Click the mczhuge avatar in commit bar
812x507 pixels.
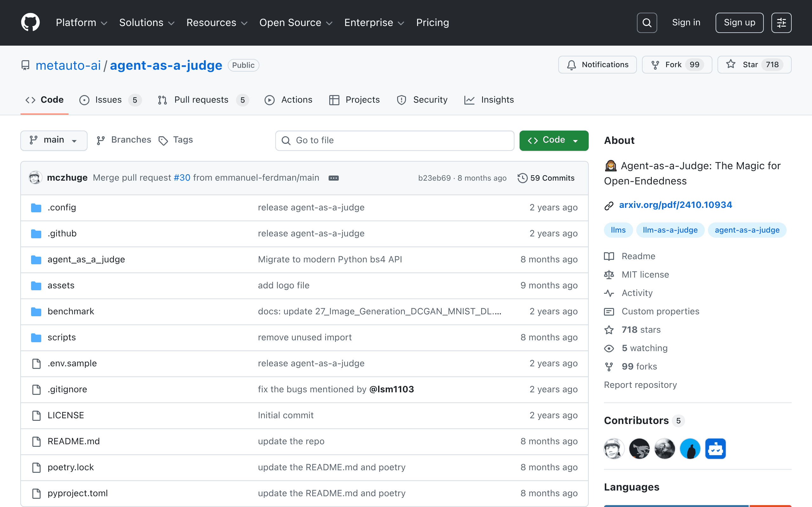coord(35,178)
